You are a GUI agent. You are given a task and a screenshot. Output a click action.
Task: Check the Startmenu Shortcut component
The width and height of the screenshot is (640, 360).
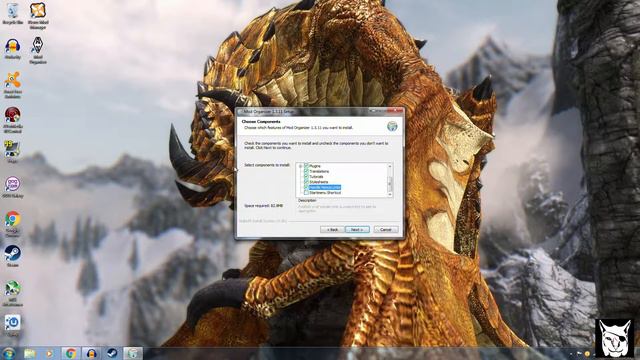click(306, 193)
